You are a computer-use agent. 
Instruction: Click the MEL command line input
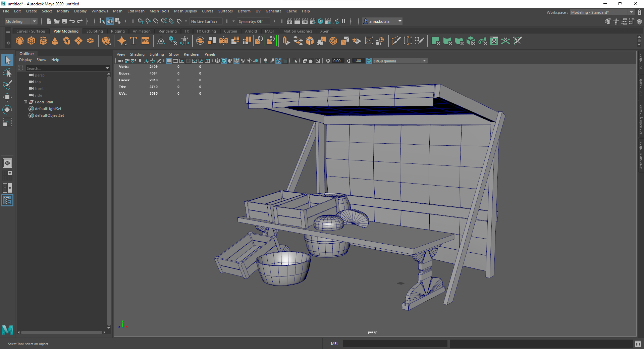click(395, 344)
